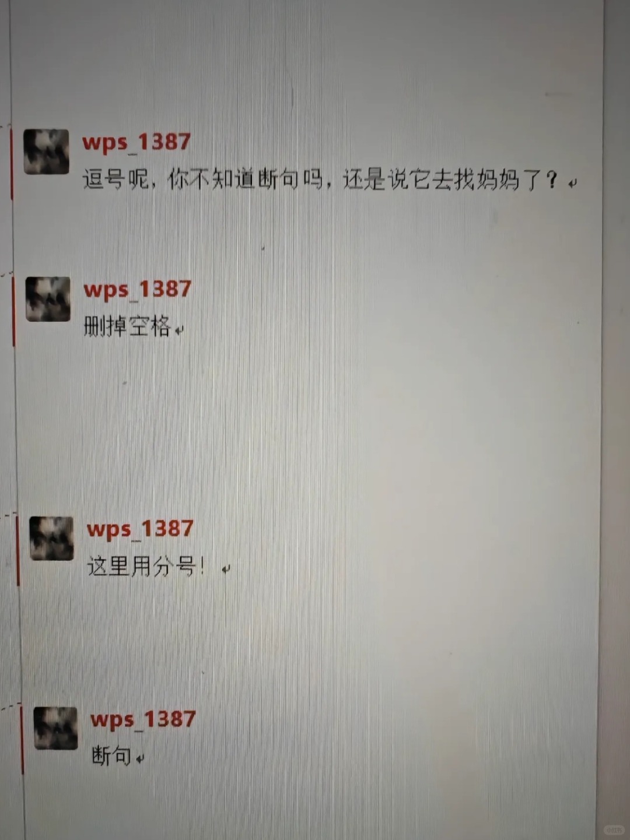Click the avatar beside the comma comment
630x840 pixels.
pos(46,152)
